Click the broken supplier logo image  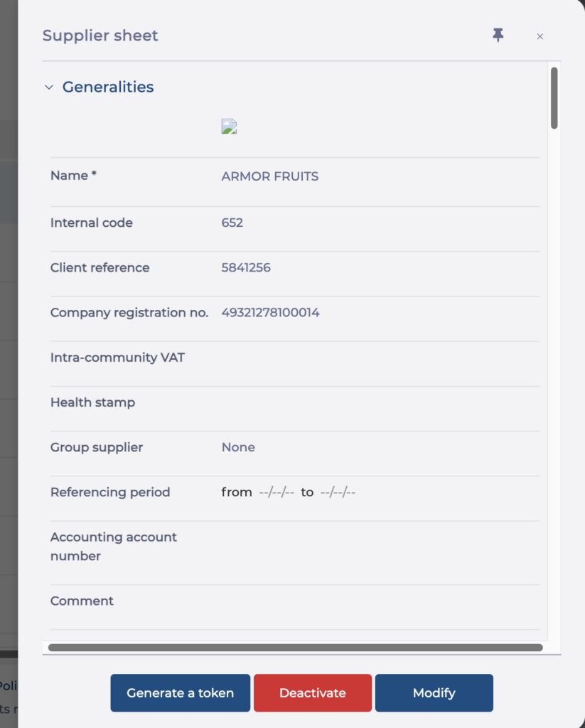tap(229, 127)
